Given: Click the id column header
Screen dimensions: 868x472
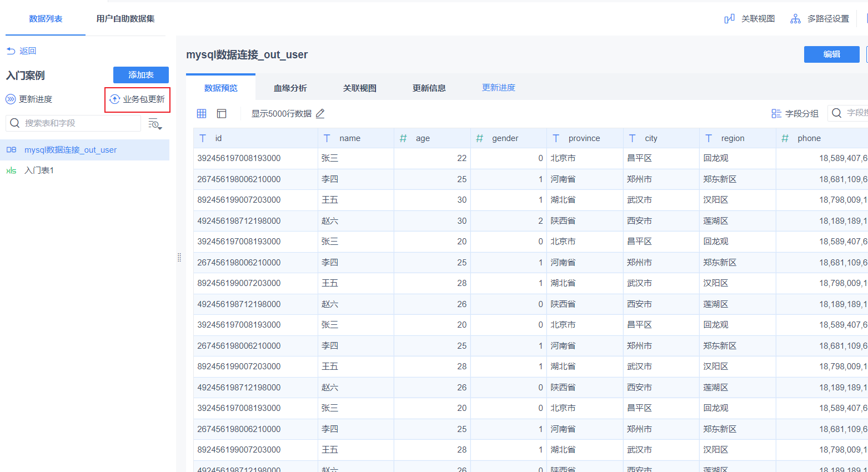Looking at the screenshot, I should (x=255, y=138).
